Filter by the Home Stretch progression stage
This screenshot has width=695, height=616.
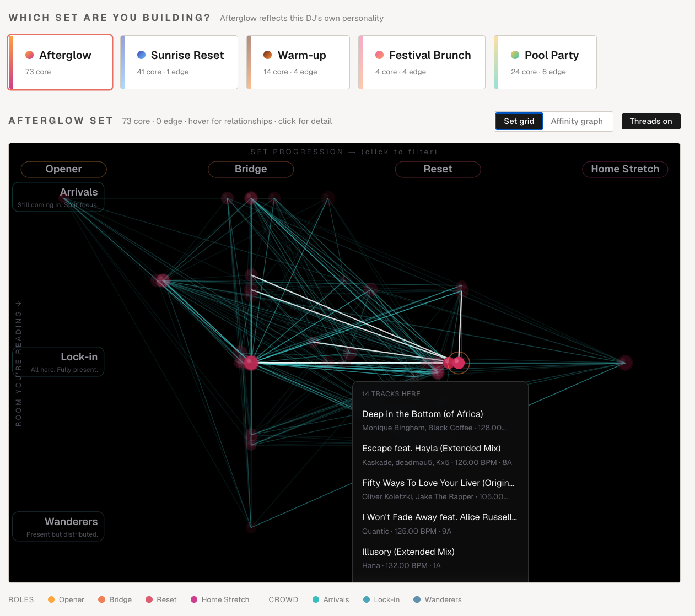coord(625,169)
